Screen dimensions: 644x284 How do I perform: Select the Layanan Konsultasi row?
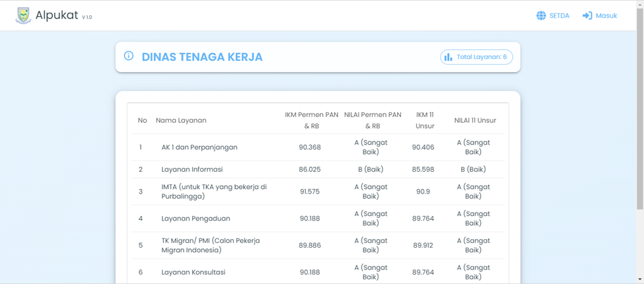[x=193, y=272]
